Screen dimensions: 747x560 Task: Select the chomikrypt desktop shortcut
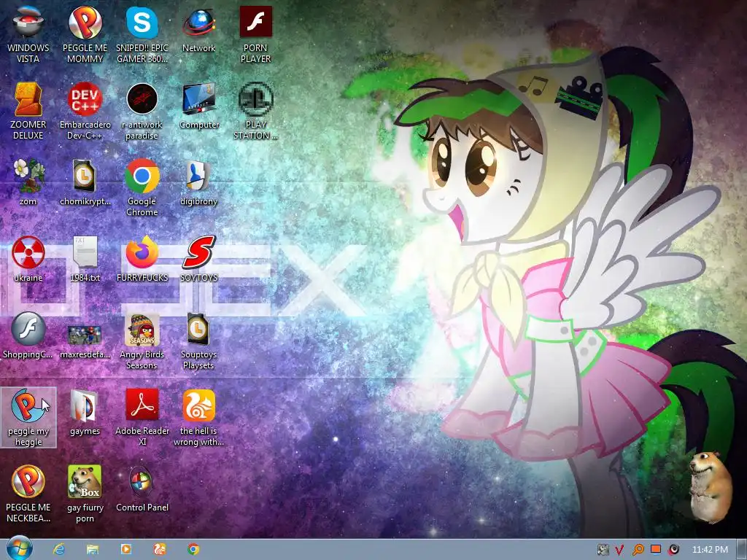pos(85,182)
